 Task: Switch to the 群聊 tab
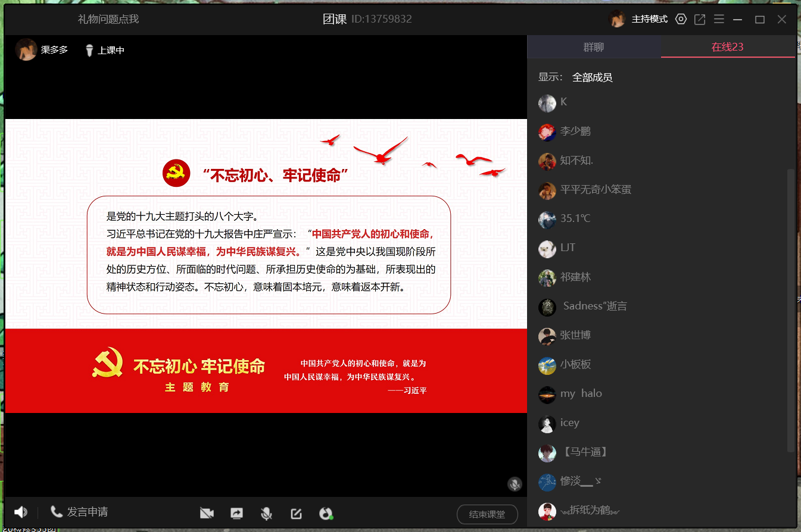click(594, 47)
